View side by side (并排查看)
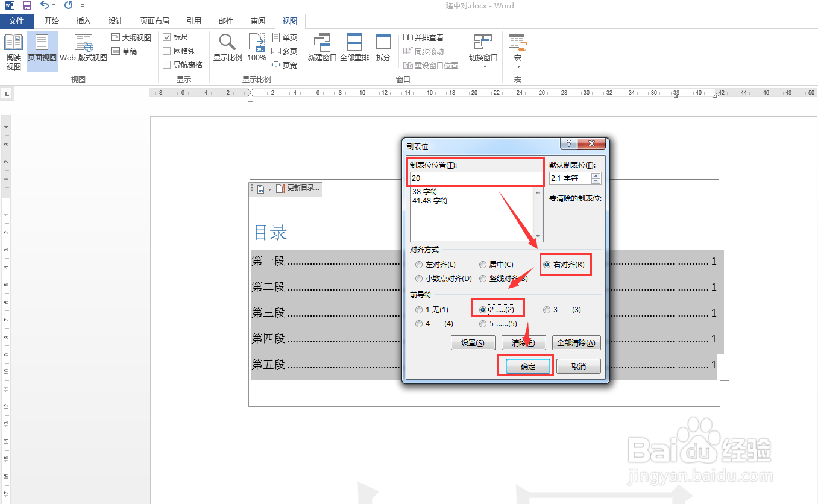818x504 pixels. coord(424,37)
